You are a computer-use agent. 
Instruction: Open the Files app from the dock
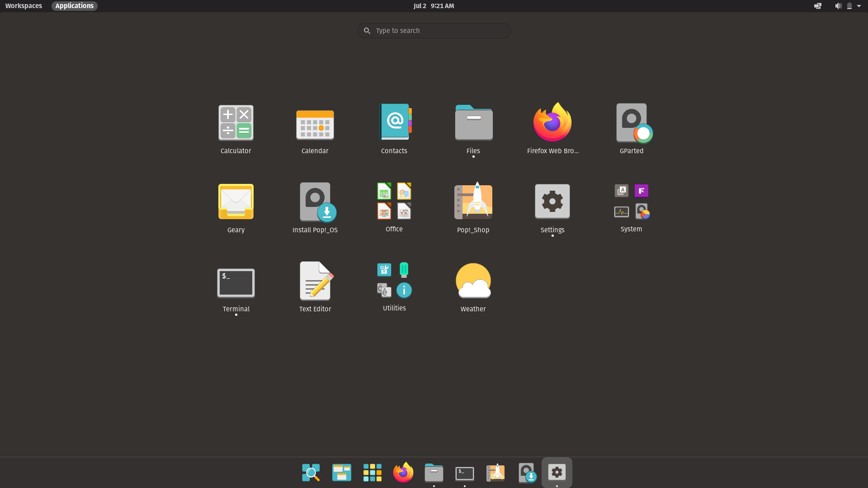pos(434,472)
